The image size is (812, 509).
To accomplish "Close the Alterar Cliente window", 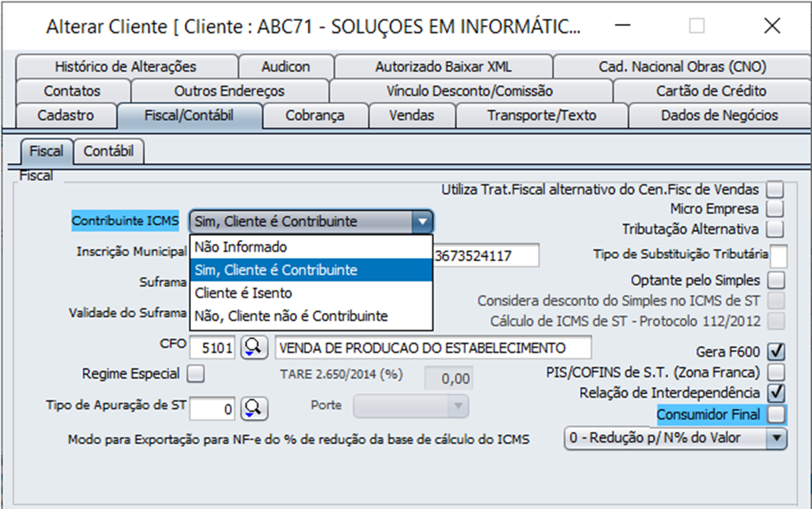I will tap(772, 27).
